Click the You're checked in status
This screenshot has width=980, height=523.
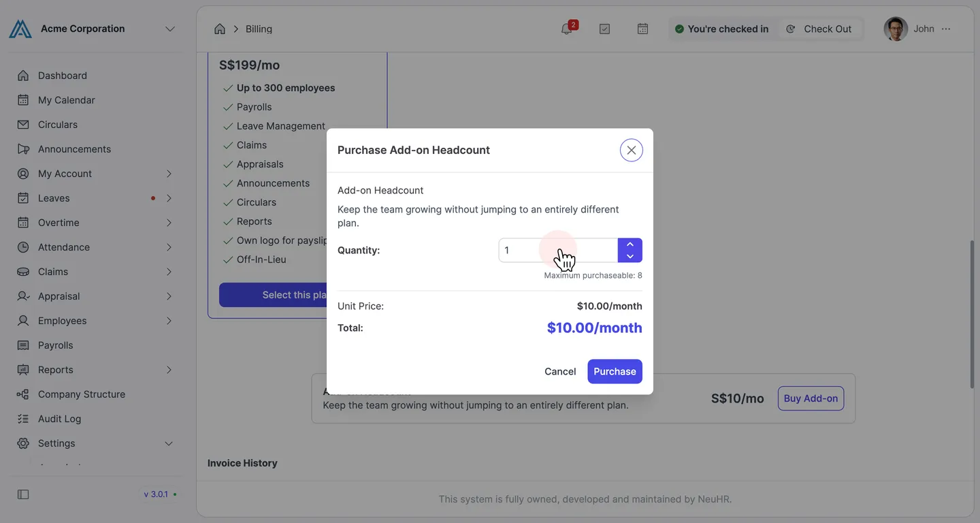721,29
